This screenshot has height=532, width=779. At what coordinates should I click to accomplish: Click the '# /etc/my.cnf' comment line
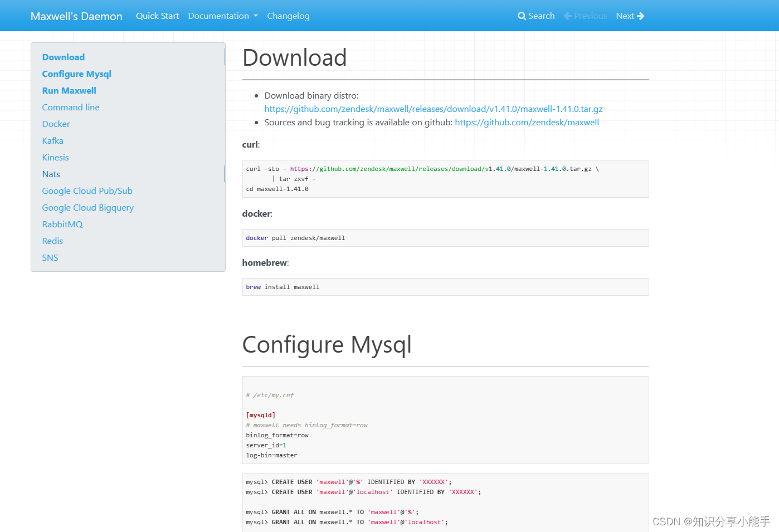[x=270, y=395]
